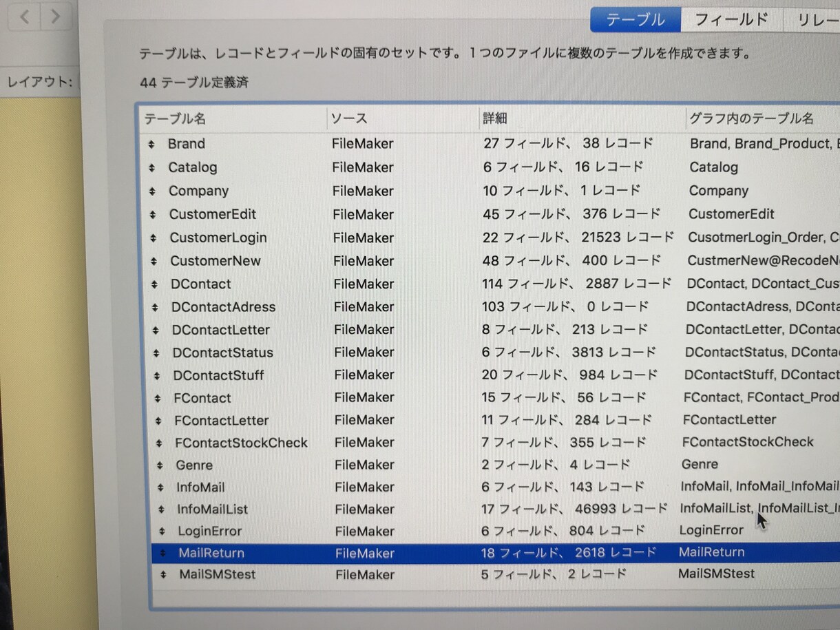840x630 pixels.
Task: Select the InfoMail table name
Action: (x=200, y=487)
